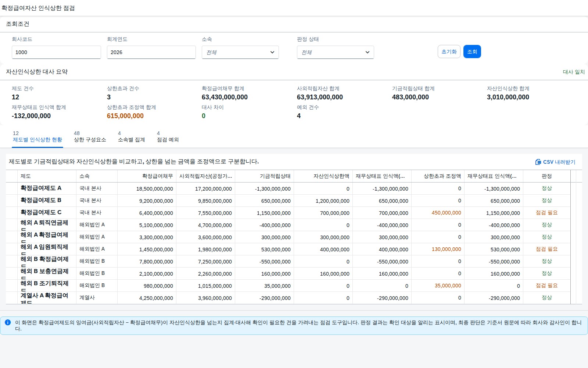Click the 계열사 A 확정급여 row name
Viewport: 588px width, 368px height.
(44, 296)
